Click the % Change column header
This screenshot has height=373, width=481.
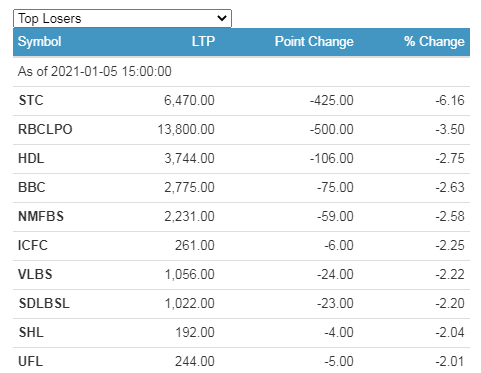click(x=434, y=42)
